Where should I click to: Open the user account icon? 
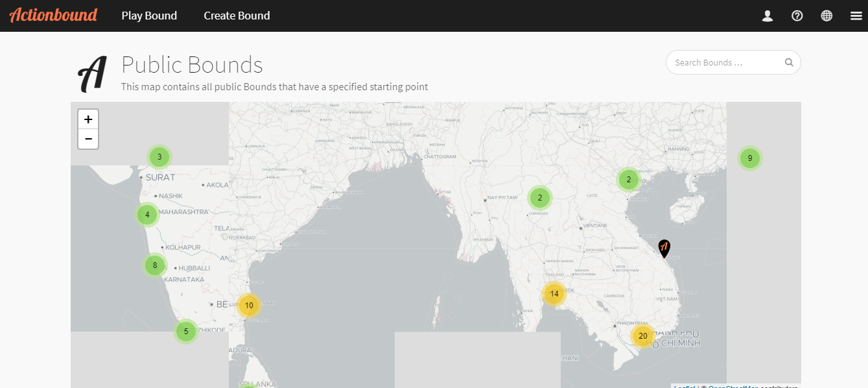(768, 16)
